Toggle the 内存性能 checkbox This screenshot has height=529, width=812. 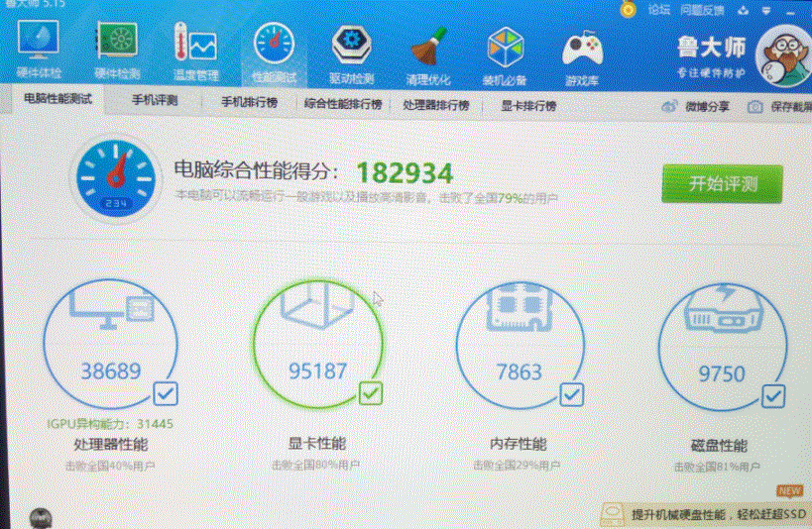[x=572, y=395]
